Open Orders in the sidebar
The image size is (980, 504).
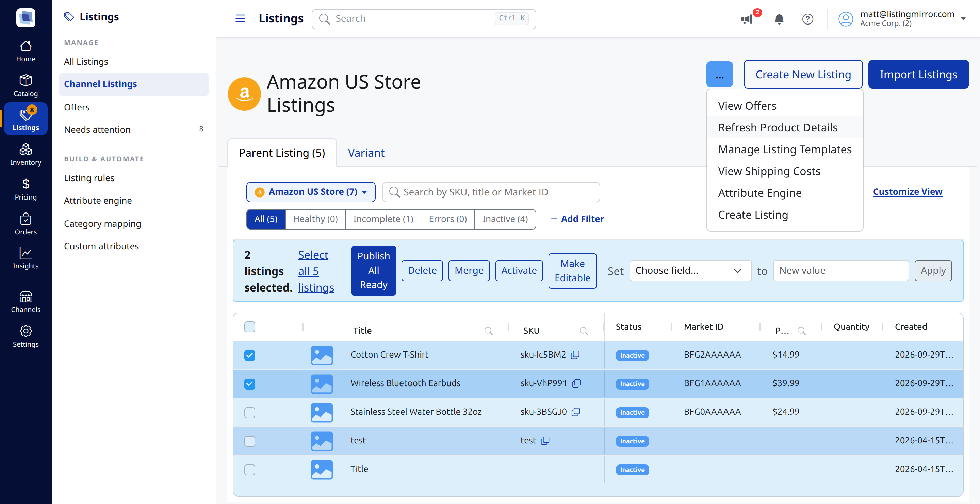(x=26, y=224)
